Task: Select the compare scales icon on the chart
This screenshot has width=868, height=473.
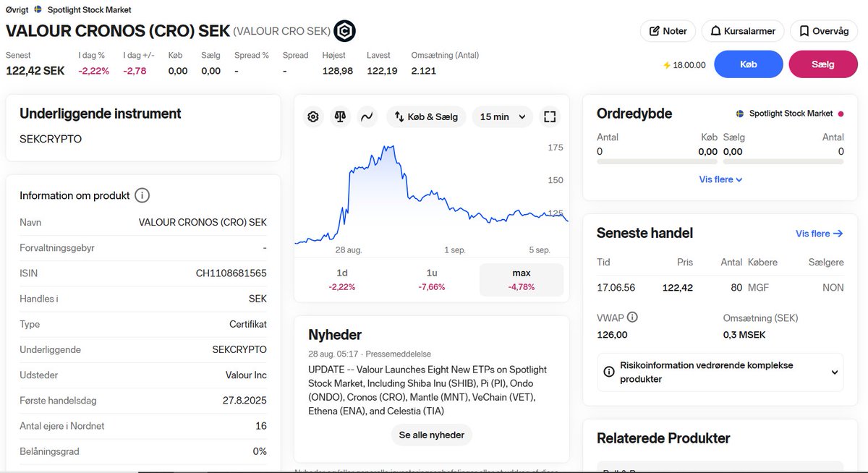Action: (x=340, y=116)
